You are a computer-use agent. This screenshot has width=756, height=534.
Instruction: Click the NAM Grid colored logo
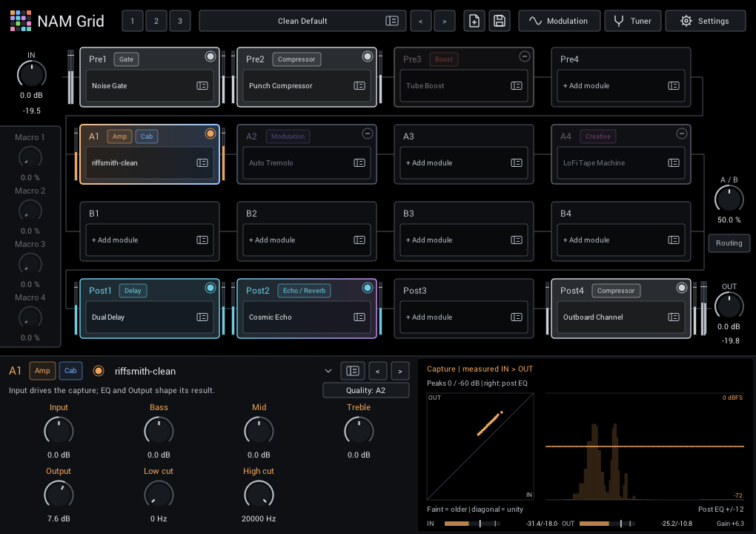[x=21, y=21]
